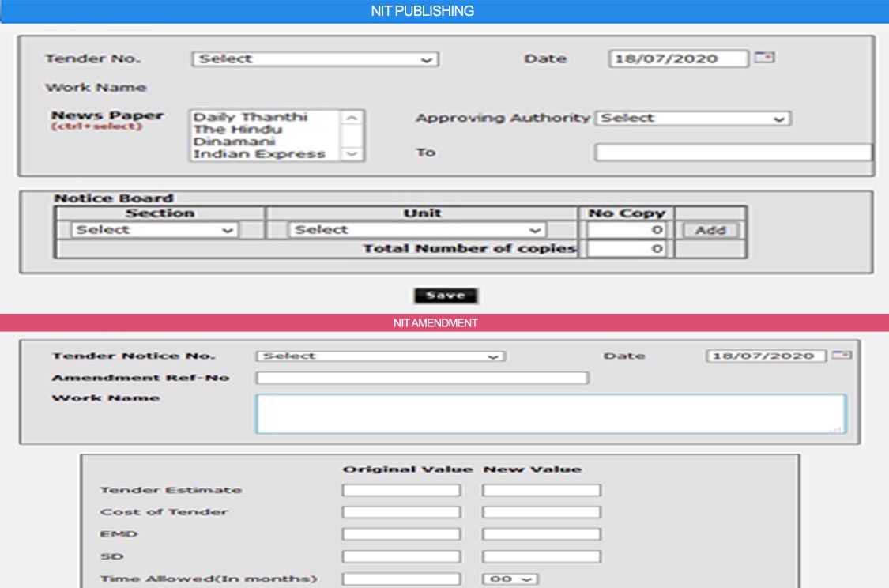Open the Time Allowed 00 dropdown

pyautogui.click(x=510, y=579)
